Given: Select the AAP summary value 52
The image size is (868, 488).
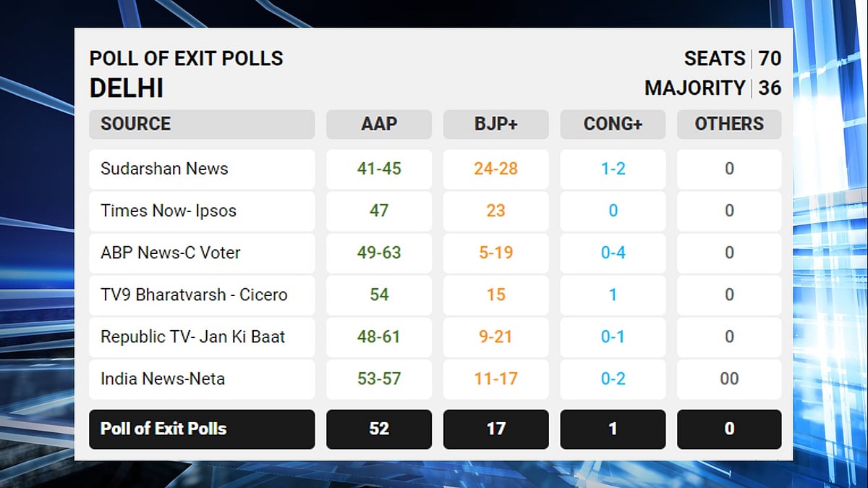Looking at the screenshot, I should [379, 429].
